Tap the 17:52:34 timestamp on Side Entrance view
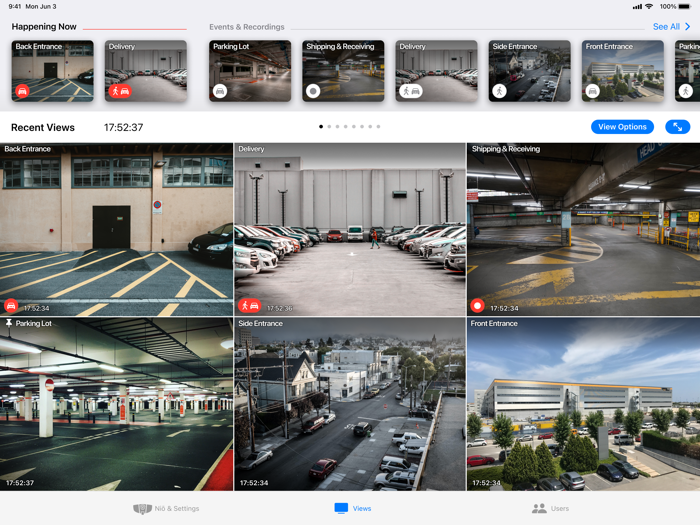This screenshot has width=700, height=525. click(254, 483)
